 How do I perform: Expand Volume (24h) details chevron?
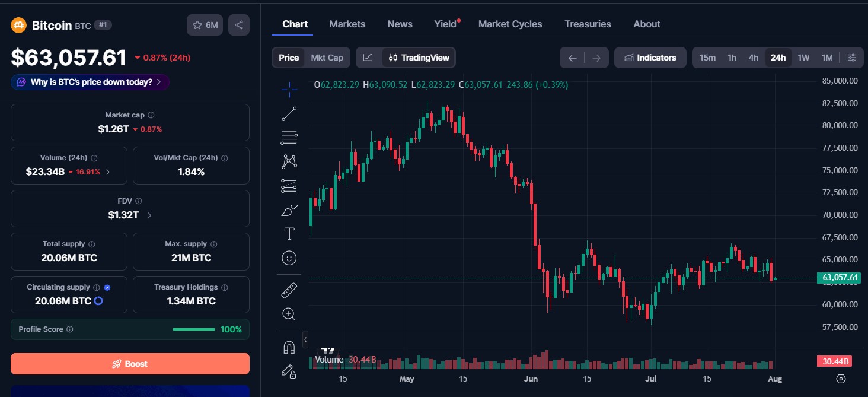(x=107, y=172)
